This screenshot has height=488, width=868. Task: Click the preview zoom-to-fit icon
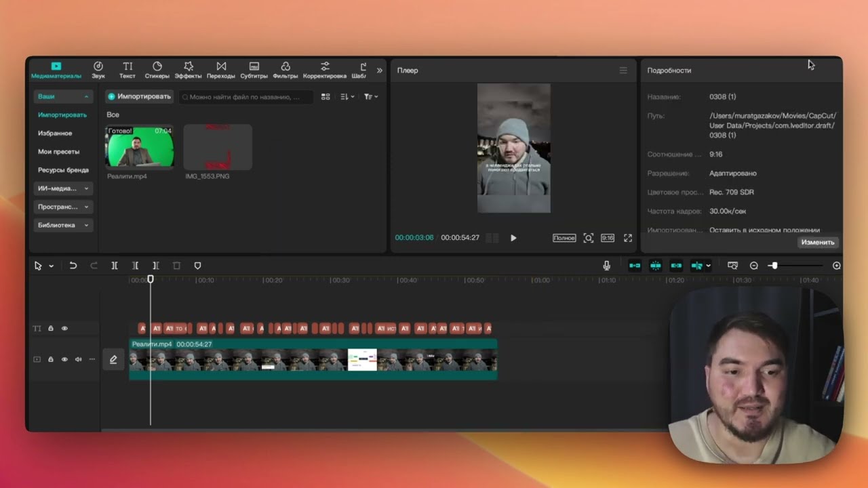[x=589, y=238]
